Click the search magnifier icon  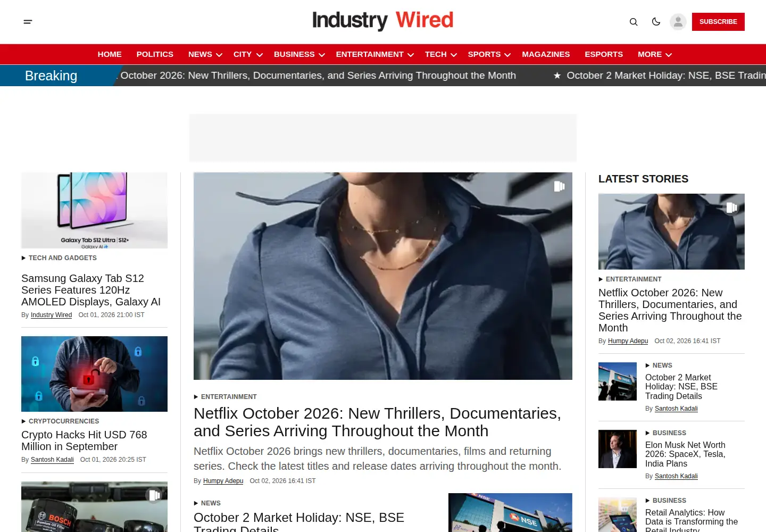pos(634,22)
